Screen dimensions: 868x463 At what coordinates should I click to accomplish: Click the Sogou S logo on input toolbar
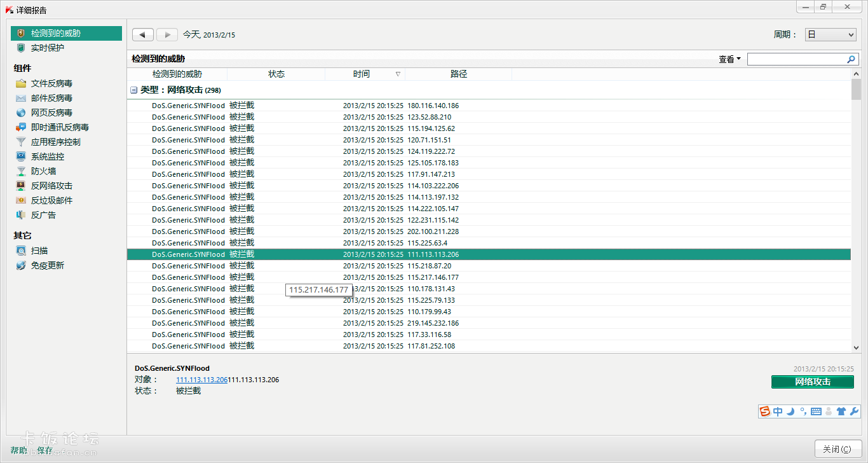click(765, 411)
